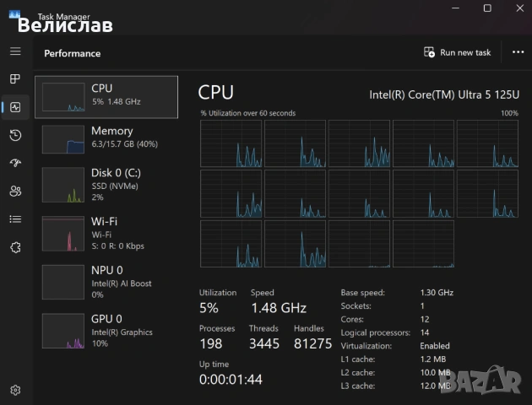This screenshot has height=405, width=532.
Task: Open the Details page icon
Action: [x=15, y=219]
